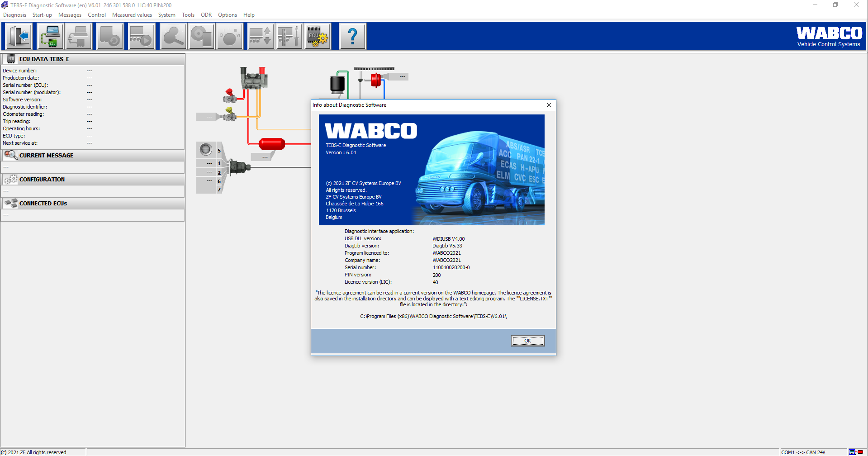
Task: Open the Diagnosis menu
Action: [x=14, y=15]
